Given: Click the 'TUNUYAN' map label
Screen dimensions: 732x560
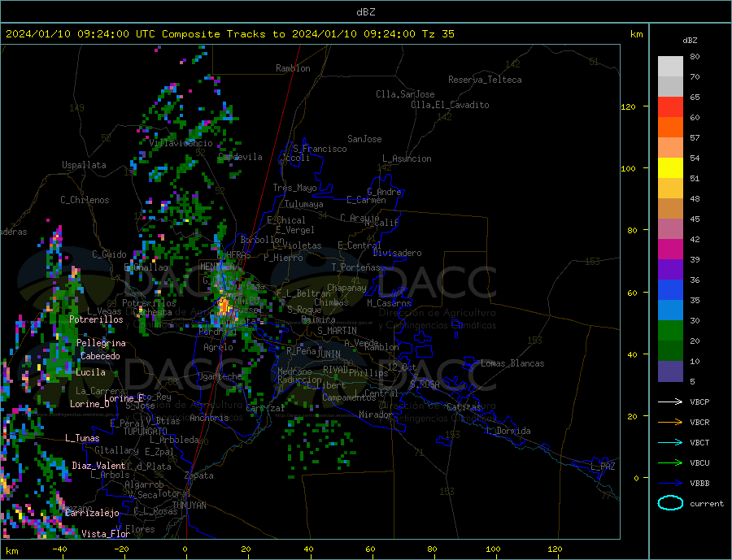Looking at the screenshot, I should click(189, 506).
